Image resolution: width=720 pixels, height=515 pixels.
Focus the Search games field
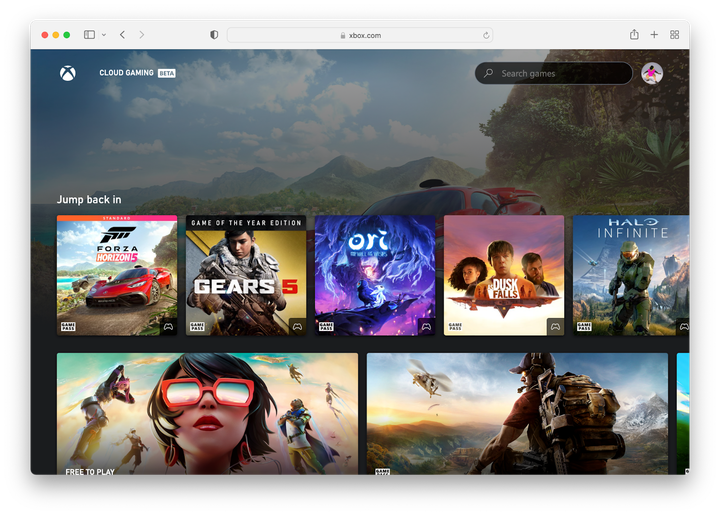[554, 73]
